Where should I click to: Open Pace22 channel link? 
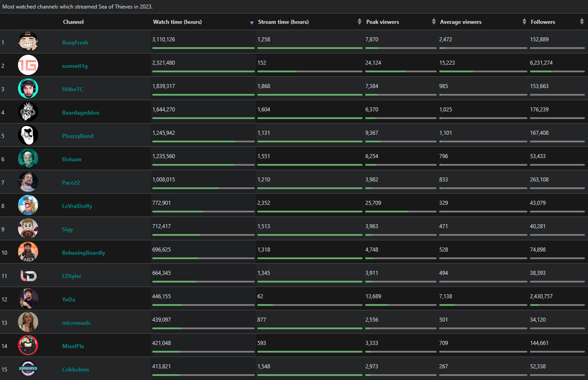tap(71, 183)
